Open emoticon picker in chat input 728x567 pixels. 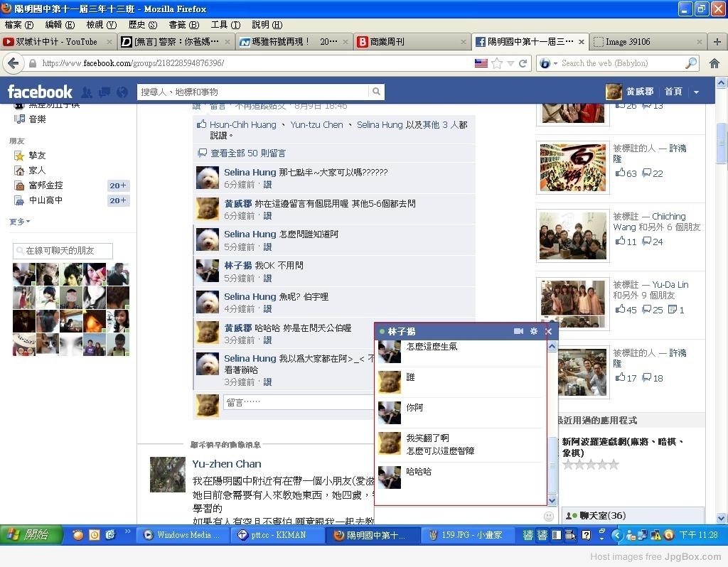click(x=549, y=516)
